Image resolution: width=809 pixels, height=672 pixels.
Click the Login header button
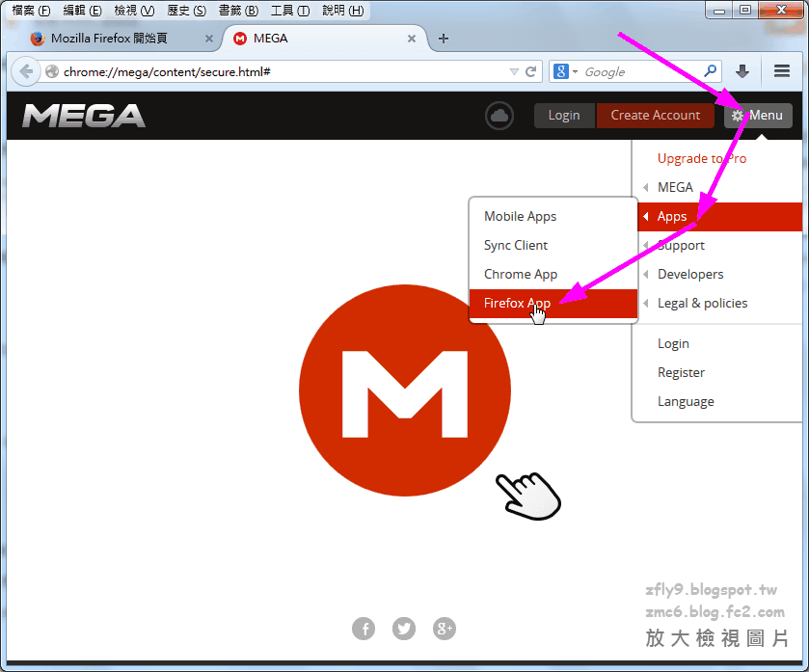click(564, 116)
